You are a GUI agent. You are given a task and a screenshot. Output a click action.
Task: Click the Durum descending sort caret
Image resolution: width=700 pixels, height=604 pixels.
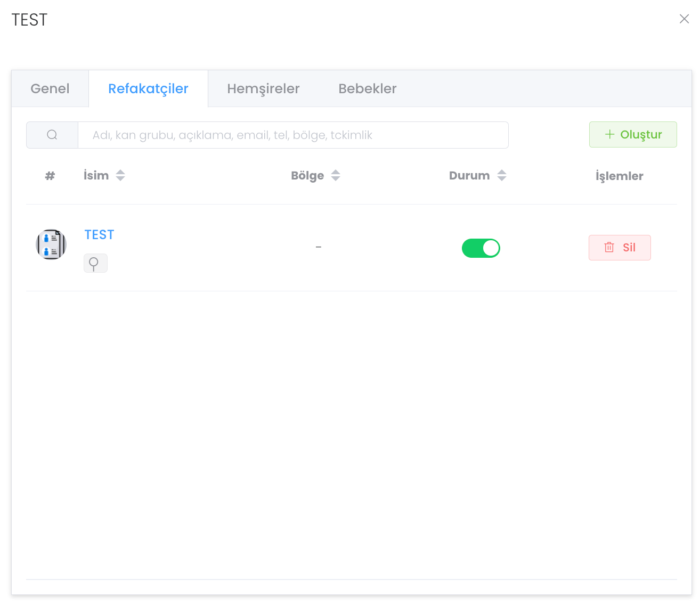tap(502, 179)
